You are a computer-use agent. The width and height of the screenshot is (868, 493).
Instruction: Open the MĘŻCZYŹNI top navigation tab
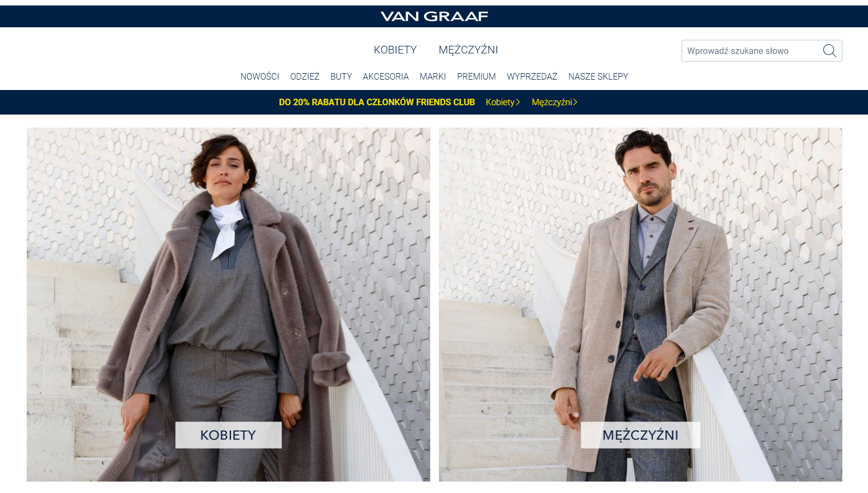tap(468, 50)
